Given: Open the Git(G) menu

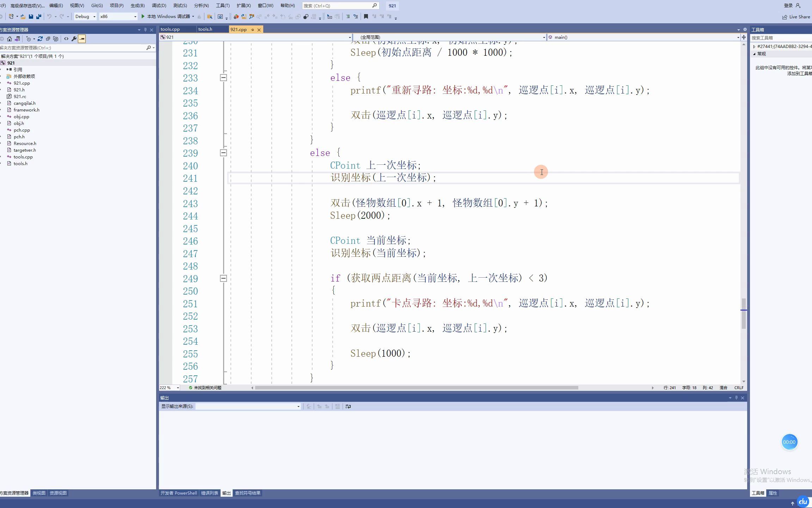Looking at the screenshot, I should (x=97, y=5).
